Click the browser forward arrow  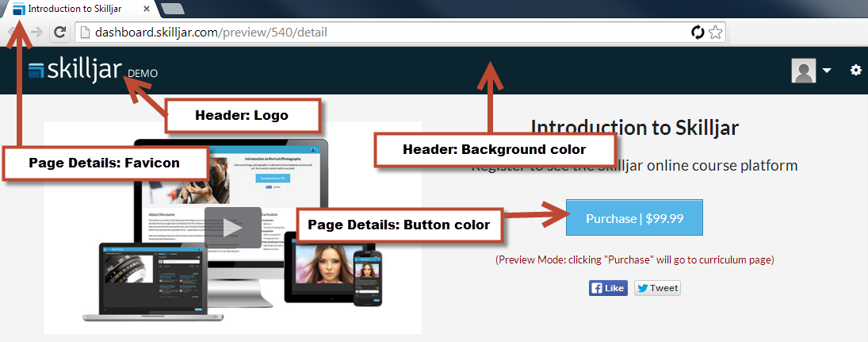coord(37,33)
